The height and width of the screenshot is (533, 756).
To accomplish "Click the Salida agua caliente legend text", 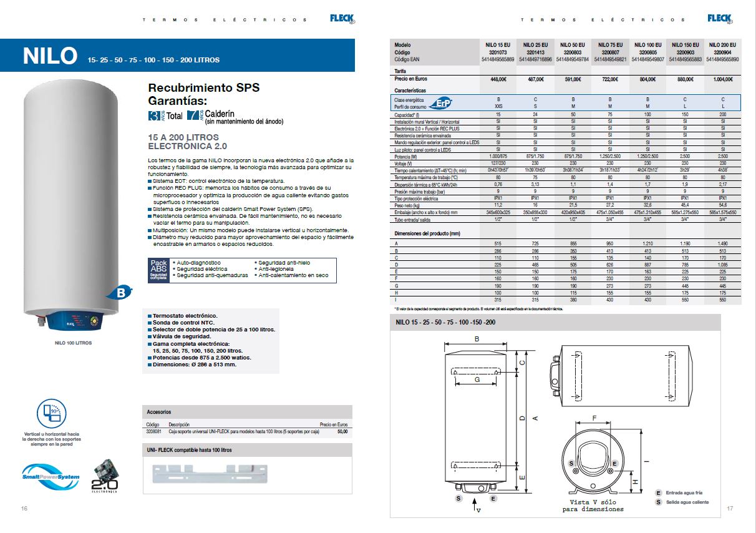I will pyautogui.click(x=688, y=502).
